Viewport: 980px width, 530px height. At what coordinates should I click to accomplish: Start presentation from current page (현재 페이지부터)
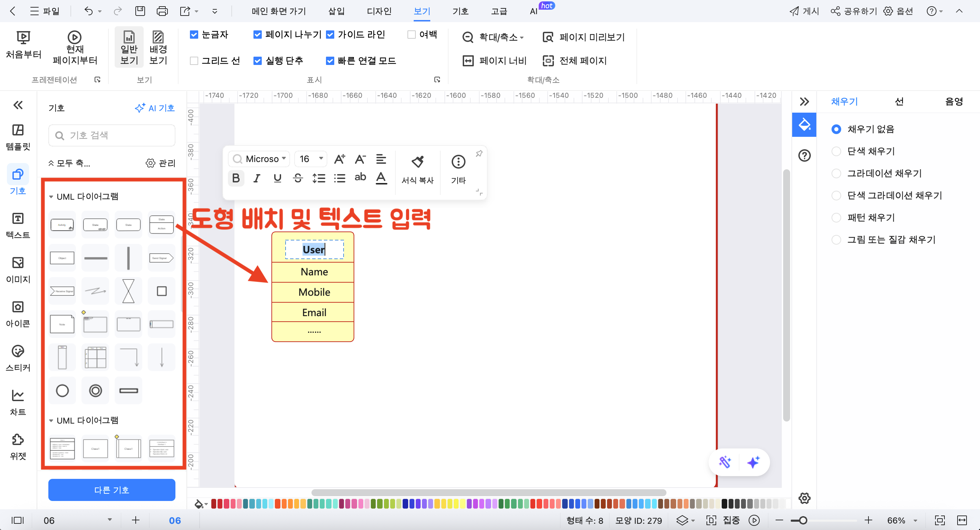[75, 48]
